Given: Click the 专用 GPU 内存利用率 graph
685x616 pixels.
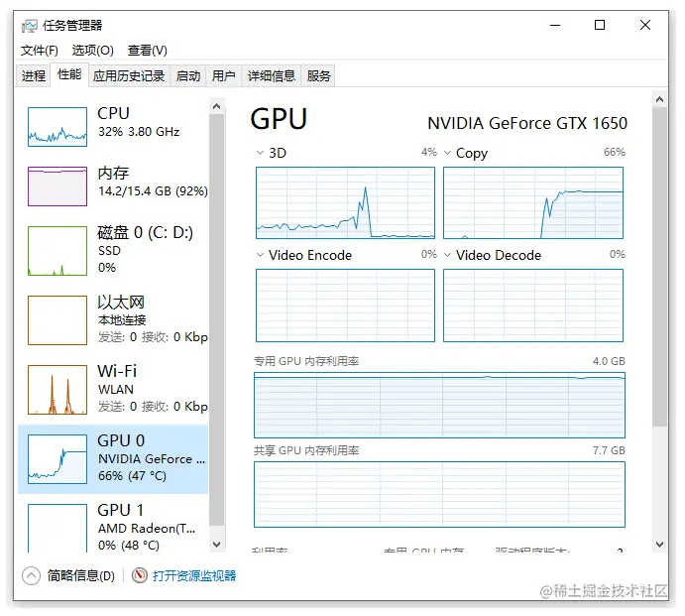Looking at the screenshot, I should coord(439,405).
